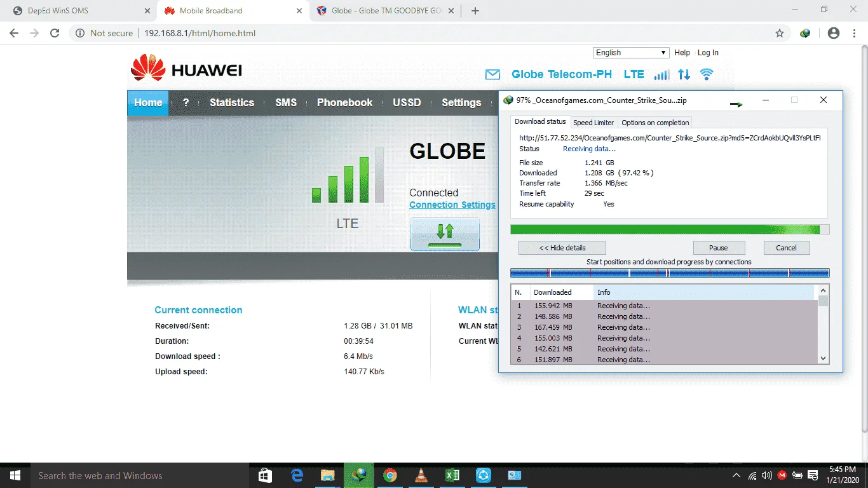The image size is (868, 488).
Task: Reload the Mobile Broadband page
Action: [x=55, y=33]
